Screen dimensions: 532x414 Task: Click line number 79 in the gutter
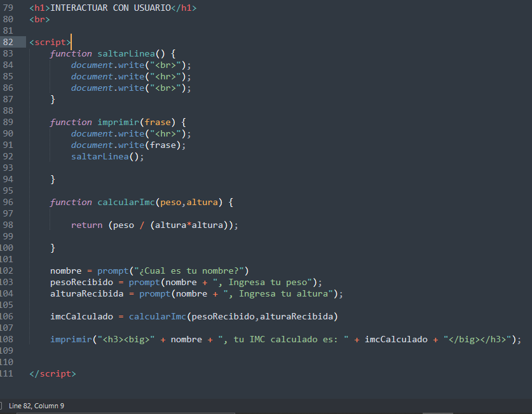tap(8, 8)
